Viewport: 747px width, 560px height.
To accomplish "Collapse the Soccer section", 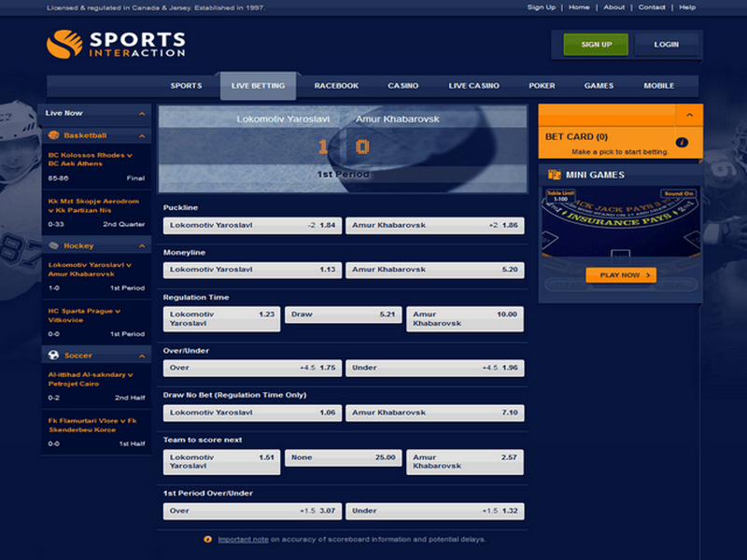I will 142,357.
